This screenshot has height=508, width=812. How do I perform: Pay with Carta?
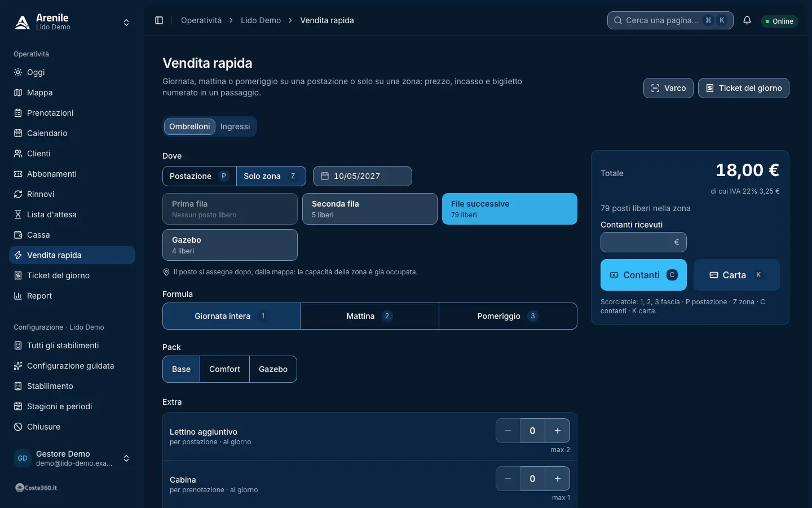coord(736,275)
